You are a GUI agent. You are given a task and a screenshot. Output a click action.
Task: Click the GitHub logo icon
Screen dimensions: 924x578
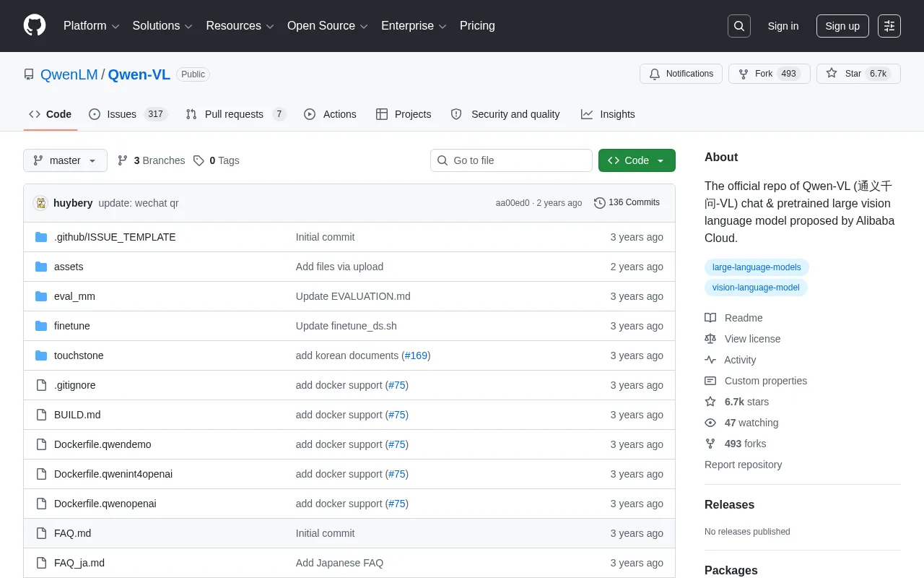pyautogui.click(x=35, y=25)
